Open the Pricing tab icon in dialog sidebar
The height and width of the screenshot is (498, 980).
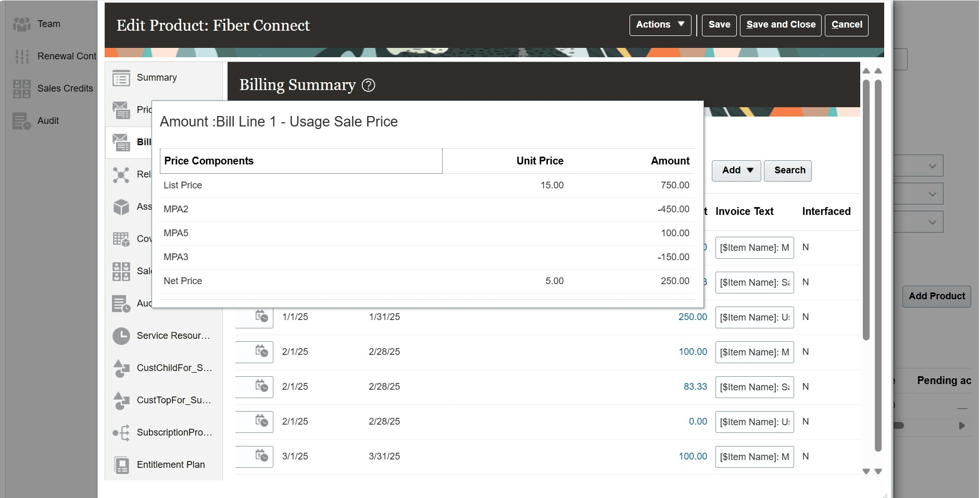[121, 110]
